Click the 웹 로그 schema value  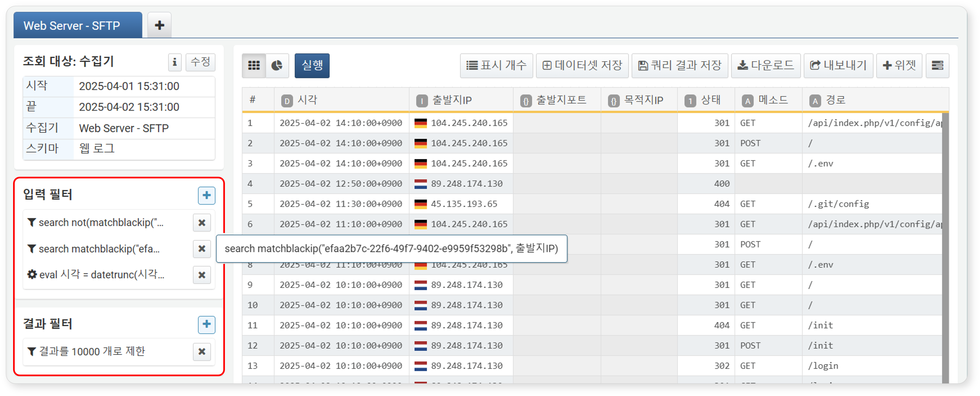pyautogui.click(x=97, y=148)
